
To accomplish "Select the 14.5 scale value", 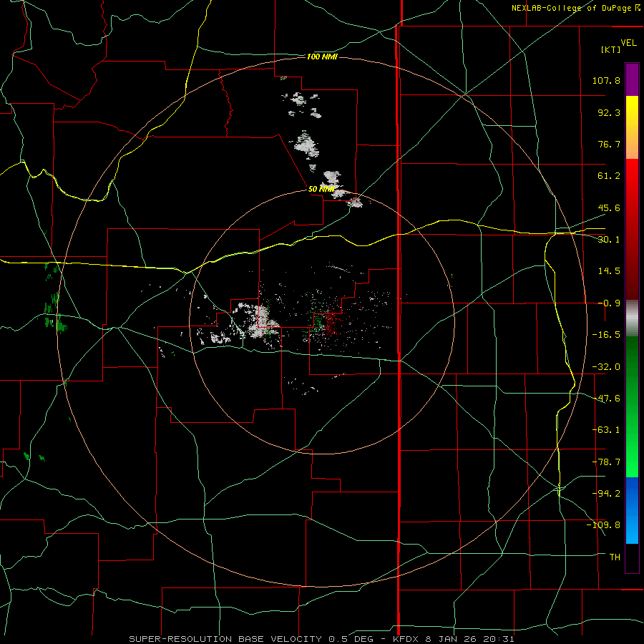I will [x=609, y=271].
